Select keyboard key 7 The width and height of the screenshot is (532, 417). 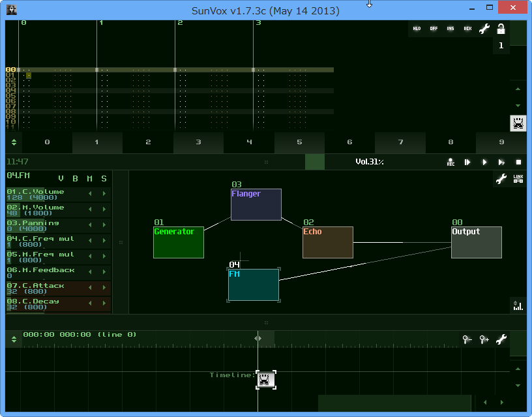coord(400,142)
